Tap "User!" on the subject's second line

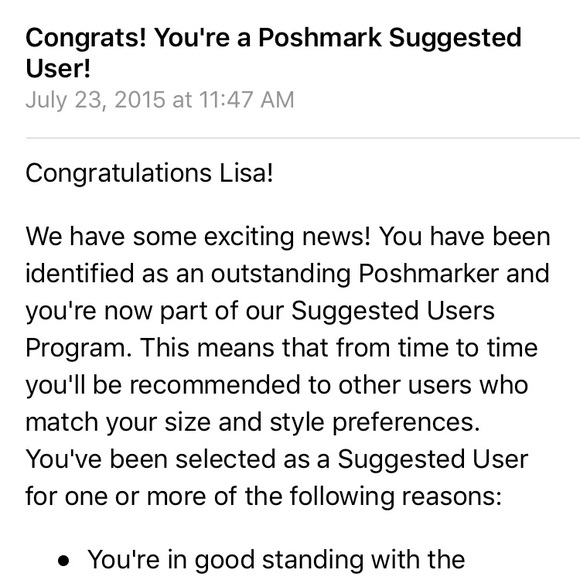click(58, 68)
